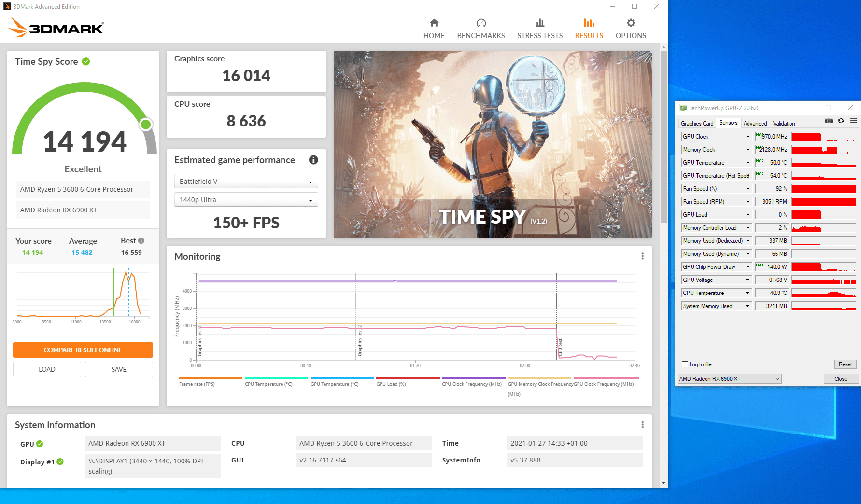Expand the Memory Clock sensor dropdown
Screen dimensions: 861x504
click(x=748, y=150)
